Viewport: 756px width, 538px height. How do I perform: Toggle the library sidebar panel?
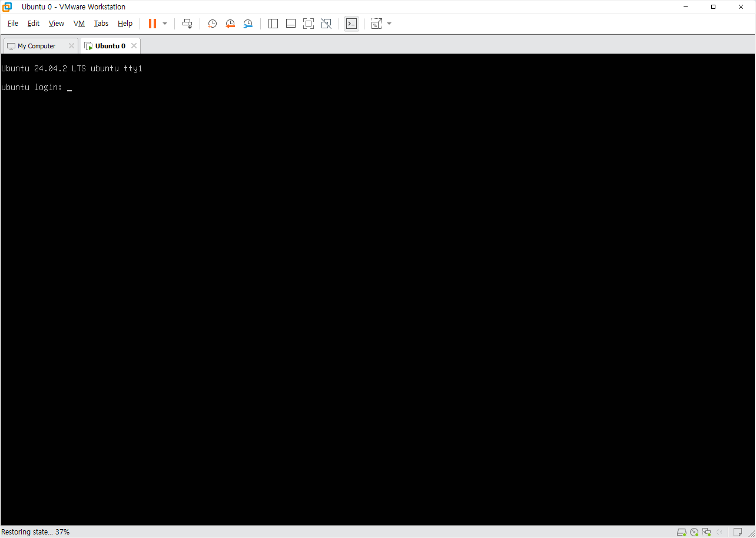point(273,24)
